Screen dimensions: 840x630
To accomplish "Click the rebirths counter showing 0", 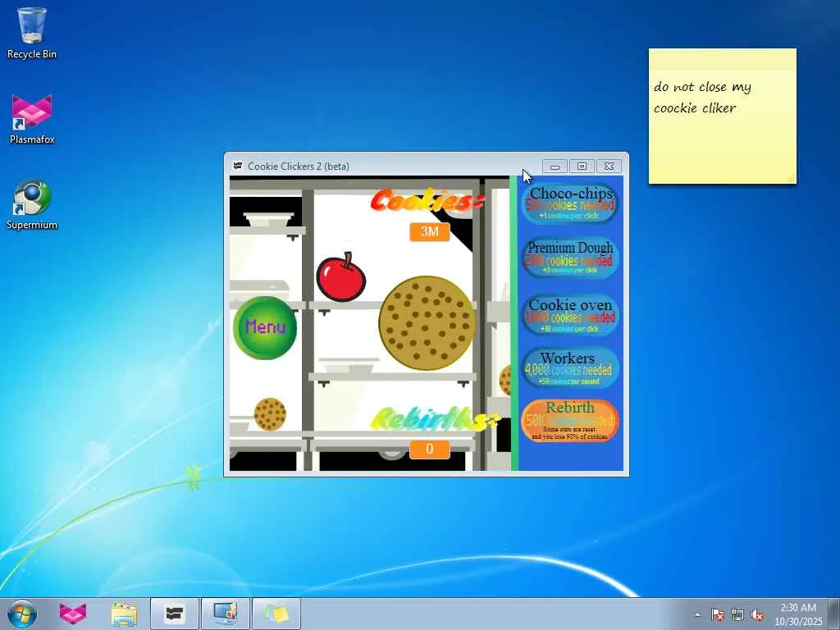I will coord(430,449).
